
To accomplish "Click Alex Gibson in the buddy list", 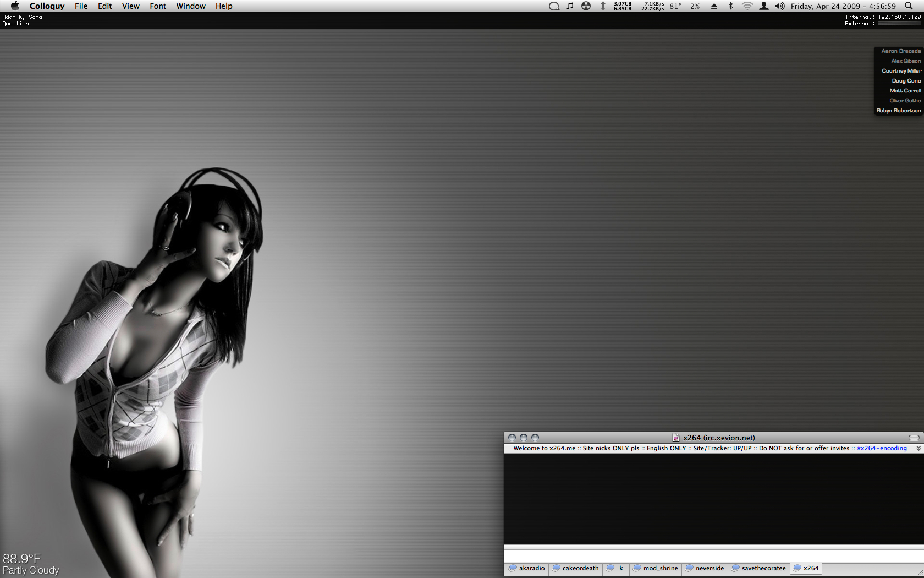I will click(x=906, y=61).
